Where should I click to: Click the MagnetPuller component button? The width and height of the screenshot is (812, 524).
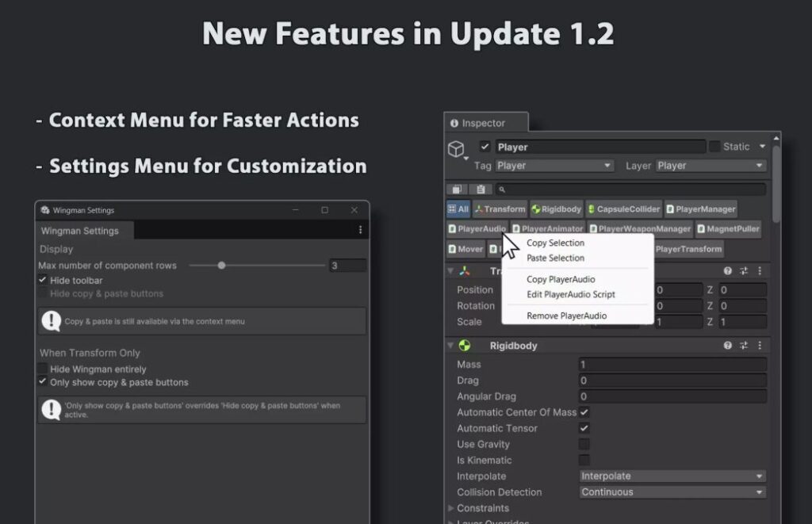point(728,229)
